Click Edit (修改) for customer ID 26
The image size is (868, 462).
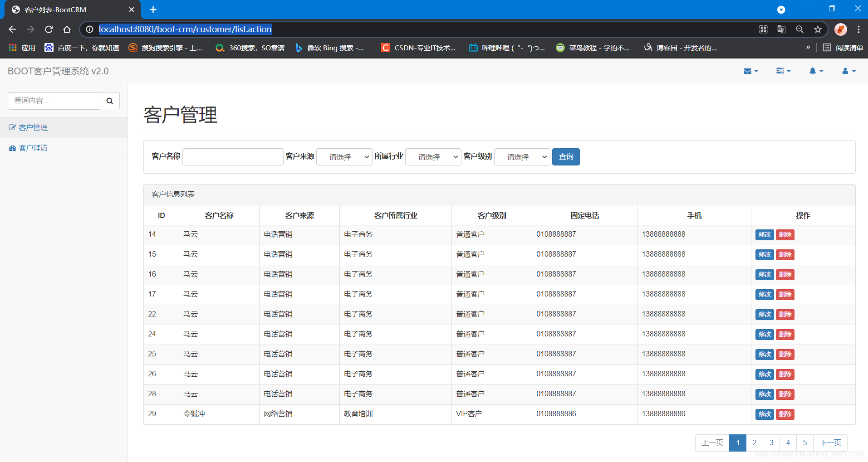click(765, 374)
